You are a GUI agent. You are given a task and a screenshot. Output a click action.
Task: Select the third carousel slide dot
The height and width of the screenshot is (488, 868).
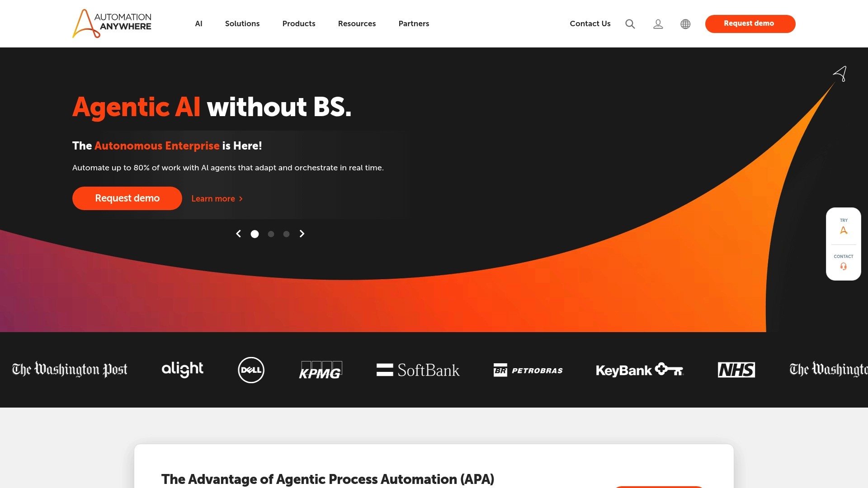click(x=286, y=234)
